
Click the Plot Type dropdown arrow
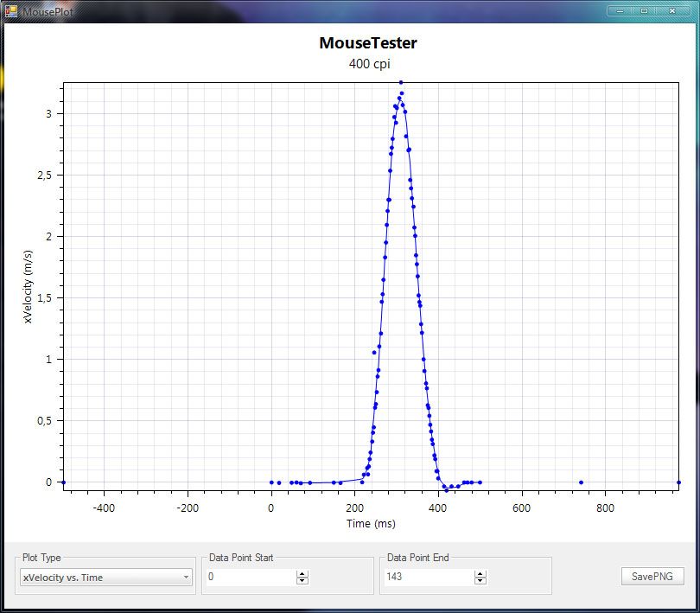click(x=186, y=578)
